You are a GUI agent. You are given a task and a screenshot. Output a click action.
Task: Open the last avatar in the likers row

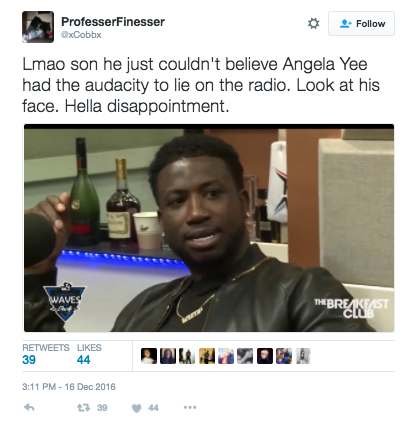click(x=303, y=356)
